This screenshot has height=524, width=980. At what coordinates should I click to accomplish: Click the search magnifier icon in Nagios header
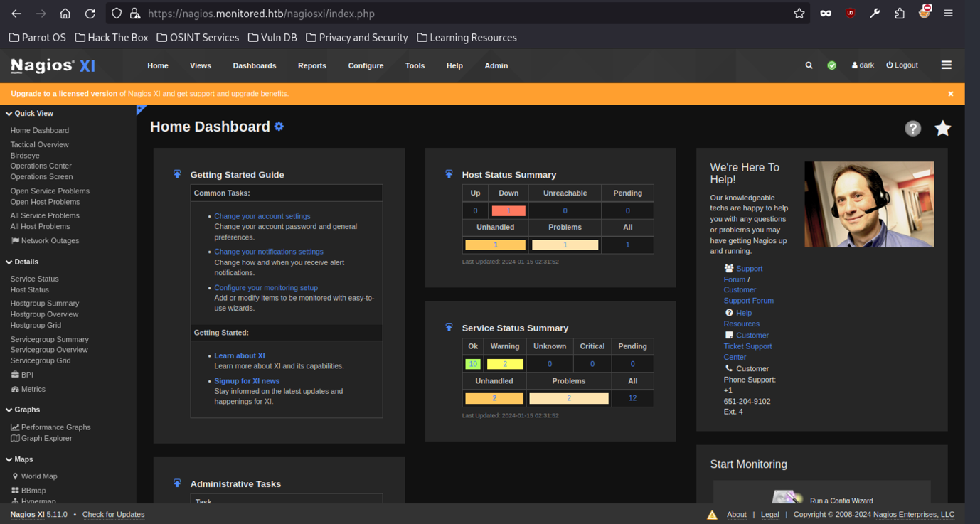pyautogui.click(x=809, y=65)
